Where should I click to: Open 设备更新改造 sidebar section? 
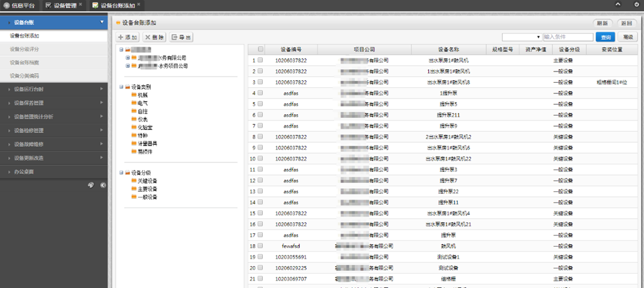[x=54, y=157]
